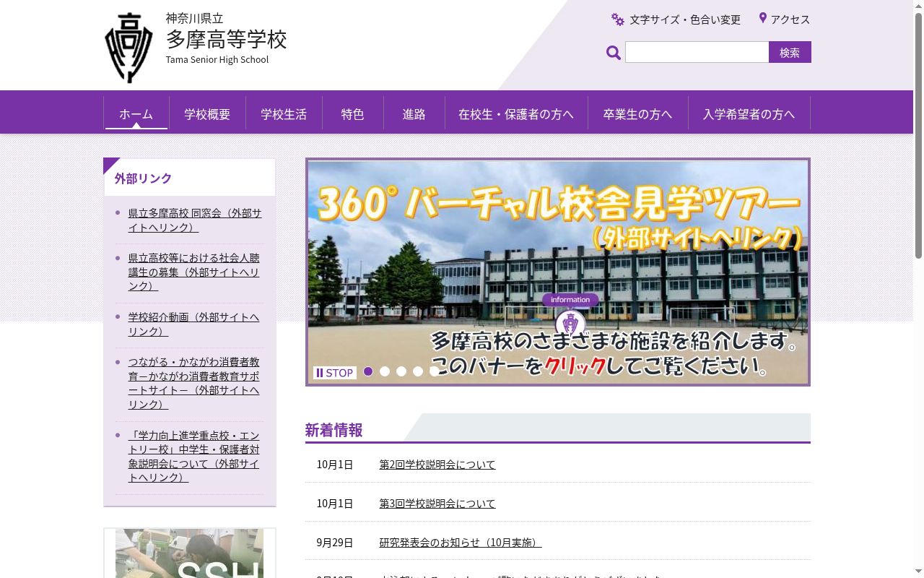Stop the banner slideshow with STOP button
Viewport: 924px width, 578px height.
335,373
